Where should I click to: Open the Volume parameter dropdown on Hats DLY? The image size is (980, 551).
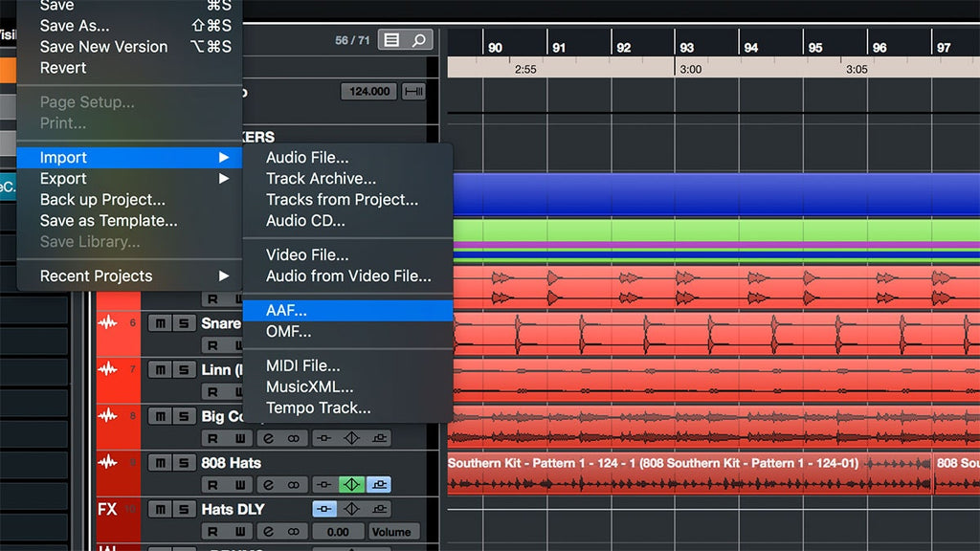click(x=391, y=532)
